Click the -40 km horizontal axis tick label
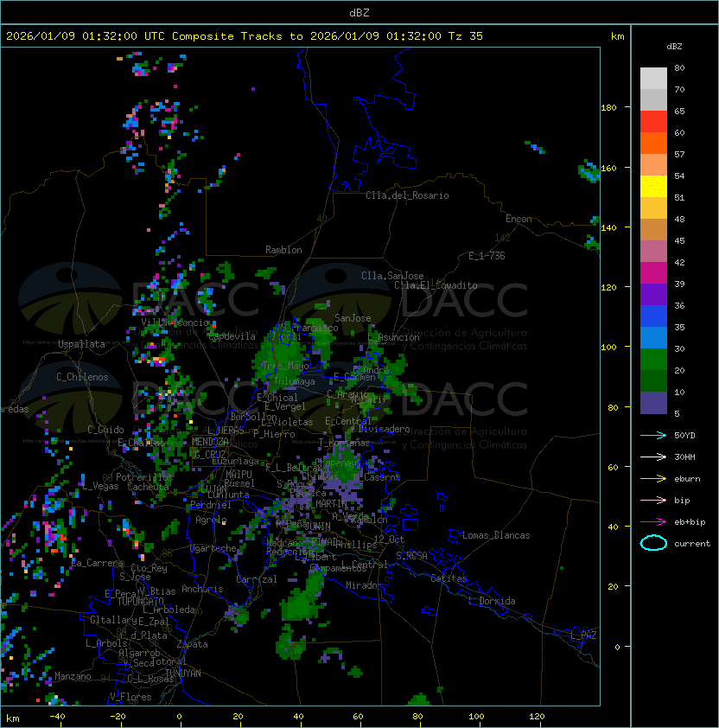The image size is (719, 728). click(57, 717)
